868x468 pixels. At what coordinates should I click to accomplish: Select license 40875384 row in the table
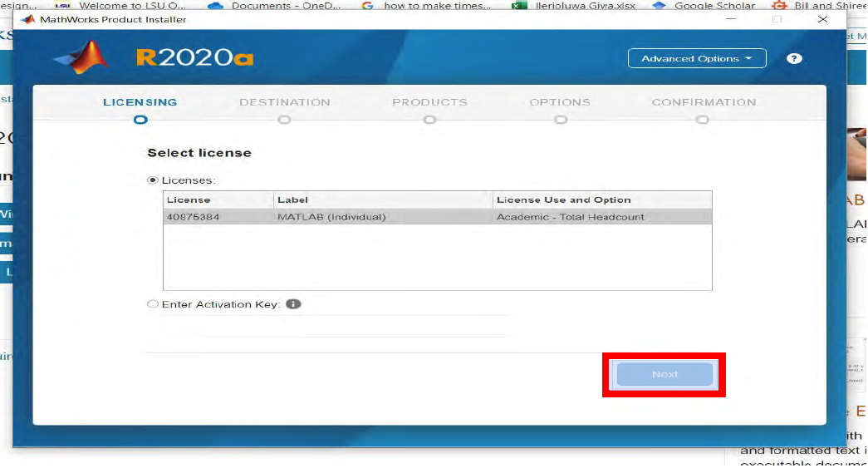pyautogui.click(x=437, y=217)
